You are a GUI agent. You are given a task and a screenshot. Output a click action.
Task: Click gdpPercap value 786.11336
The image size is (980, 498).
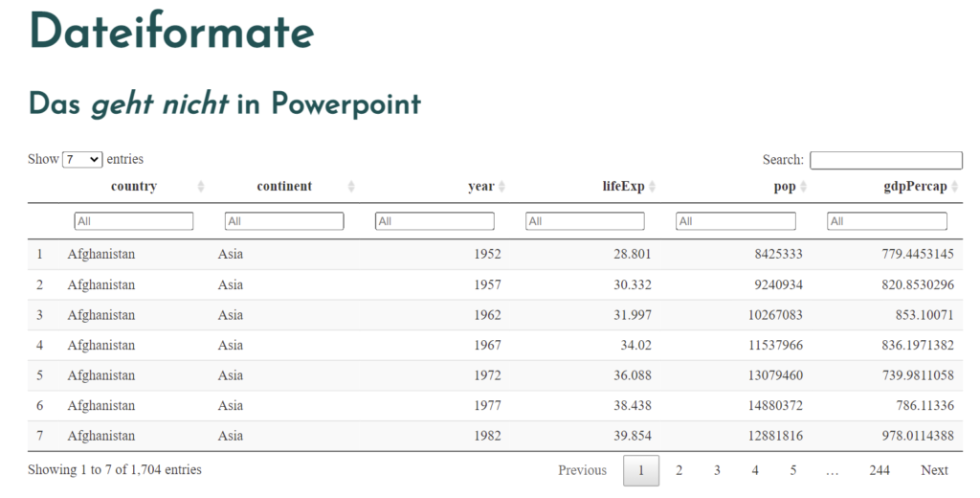924,405
